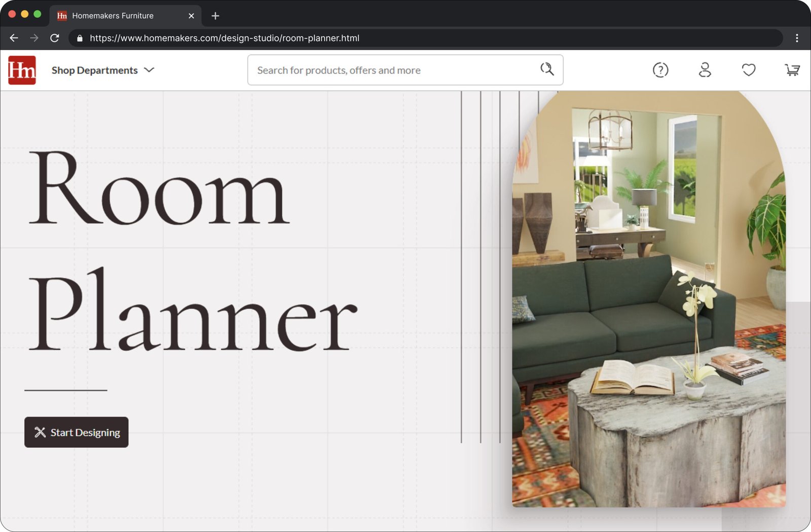
Task: Open the user account icon
Action: pos(705,70)
